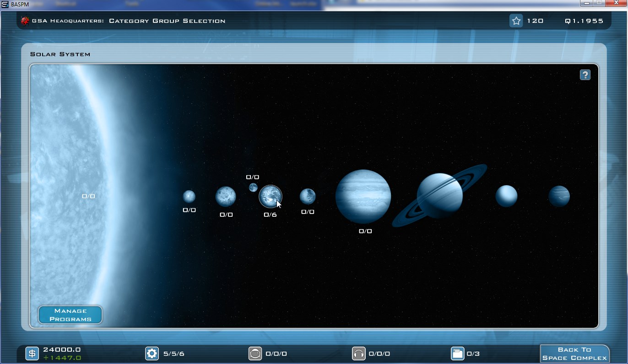Screen dimensions: 628x364
Task: Click the Manage Programs button
Action: tap(70, 315)
